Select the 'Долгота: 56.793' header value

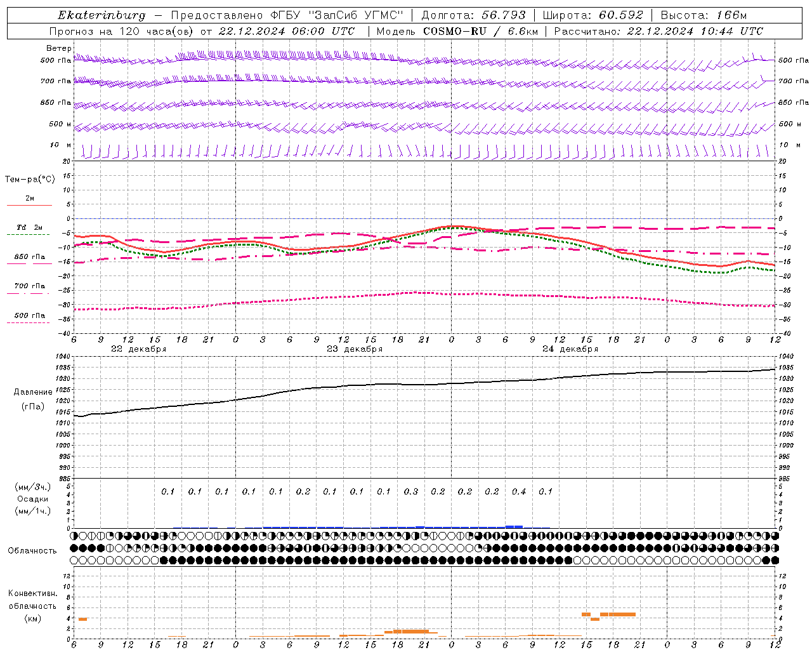(473, 15)
